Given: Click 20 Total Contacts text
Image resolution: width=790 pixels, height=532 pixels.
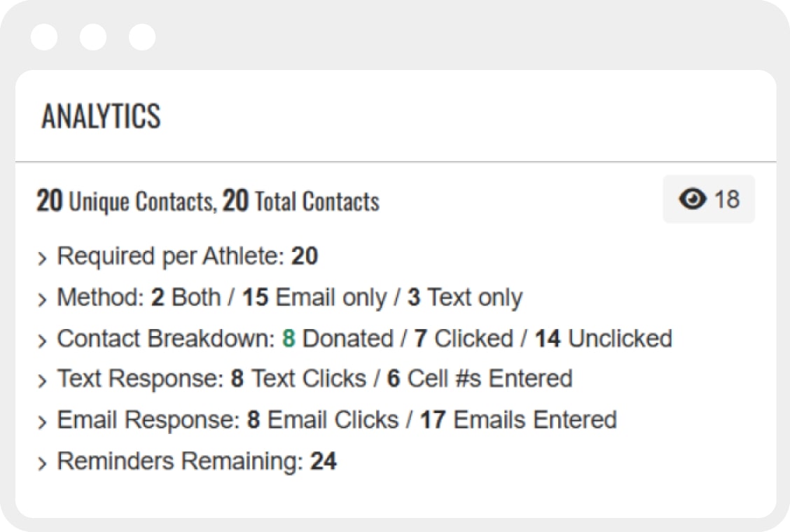Looking at the screenshot, I should click(300, 201).
